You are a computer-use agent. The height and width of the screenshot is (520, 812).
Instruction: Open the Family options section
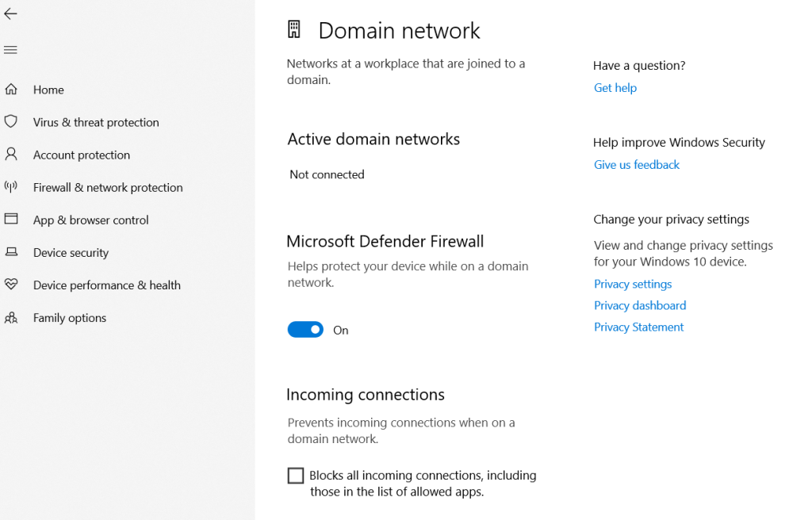70,318
